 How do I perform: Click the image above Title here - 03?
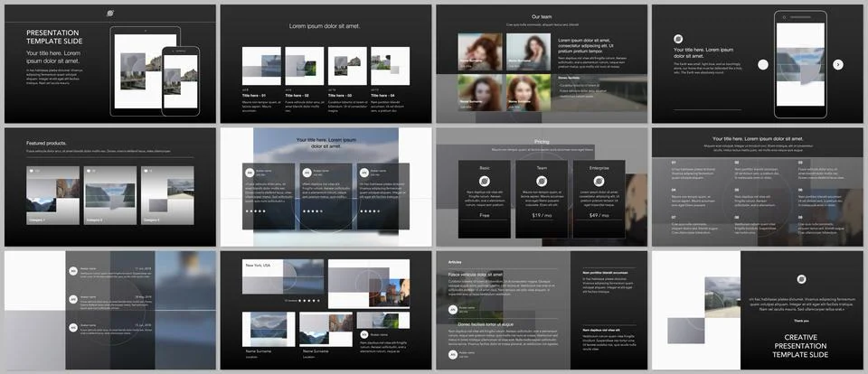pos(347,66)
